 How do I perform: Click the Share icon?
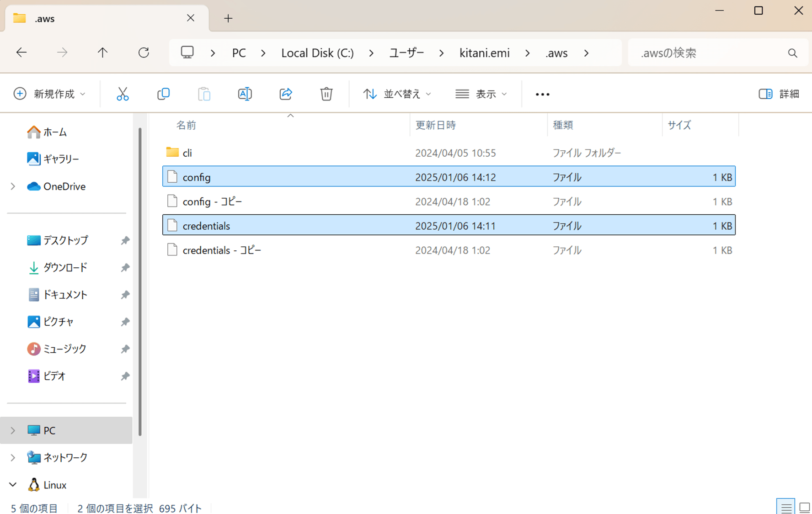(x=286, y=94)
